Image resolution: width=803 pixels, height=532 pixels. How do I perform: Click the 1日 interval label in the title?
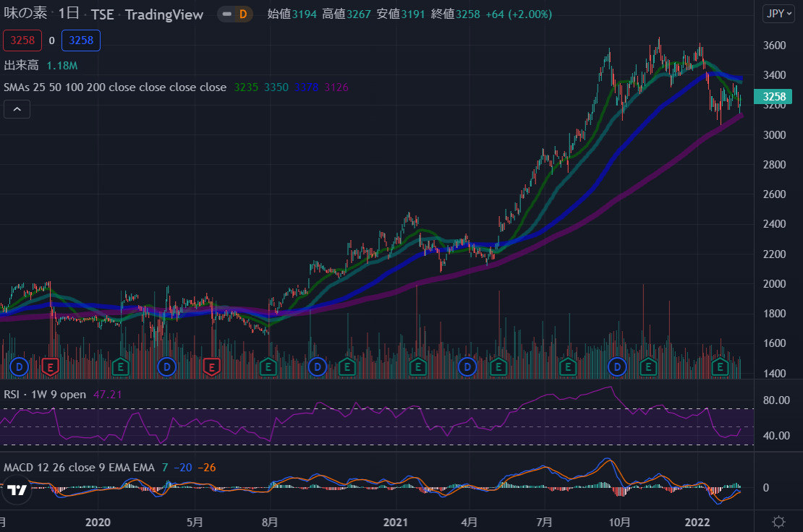[69, 13]
